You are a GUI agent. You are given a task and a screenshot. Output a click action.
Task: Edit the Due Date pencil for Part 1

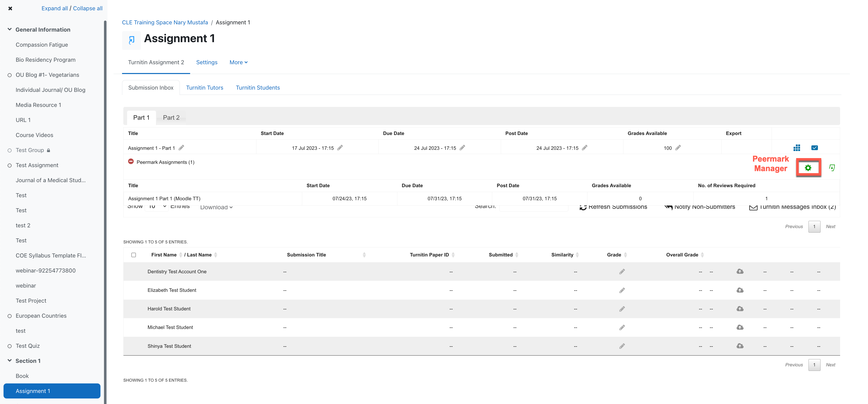[x=462, y=148]
